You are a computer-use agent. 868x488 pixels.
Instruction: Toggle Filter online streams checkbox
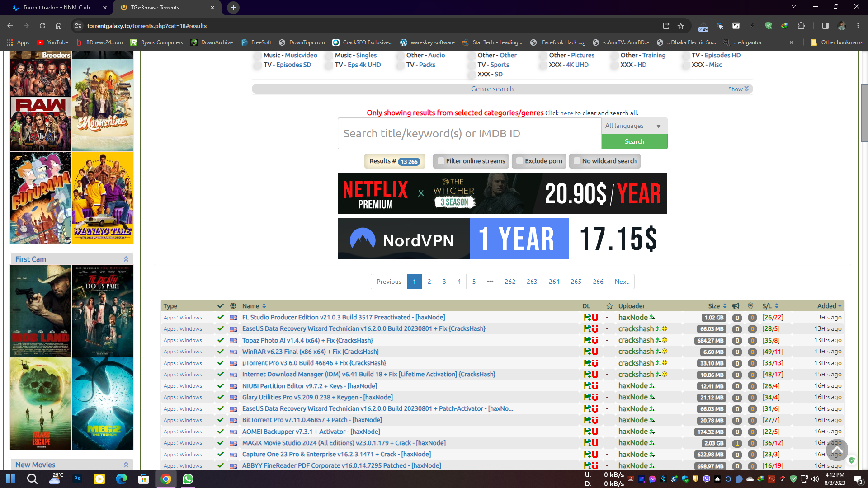[441, 161]
